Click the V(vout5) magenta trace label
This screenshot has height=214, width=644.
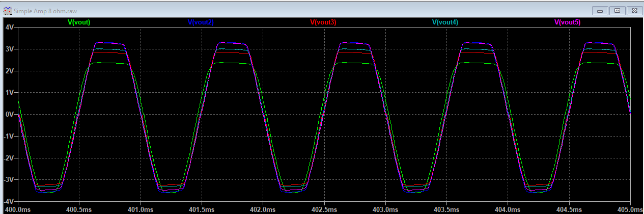[x=567, y=22]
